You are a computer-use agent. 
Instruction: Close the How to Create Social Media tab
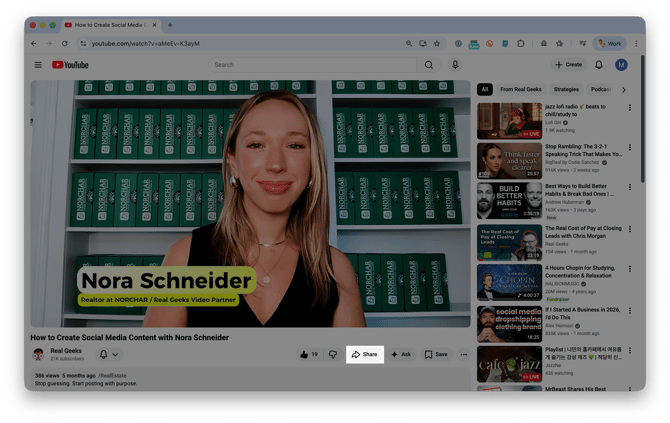(x=154, y=25)
